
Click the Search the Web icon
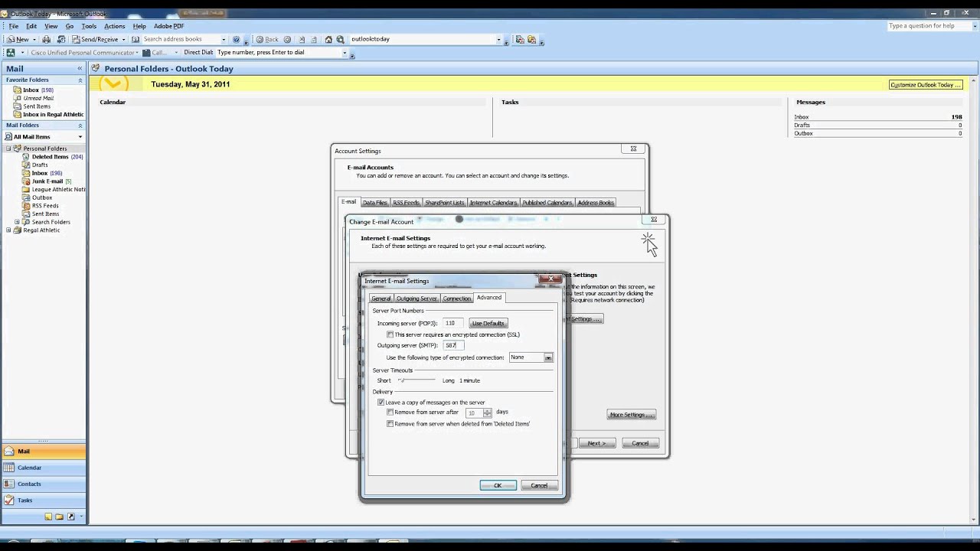tap(340, 39)
